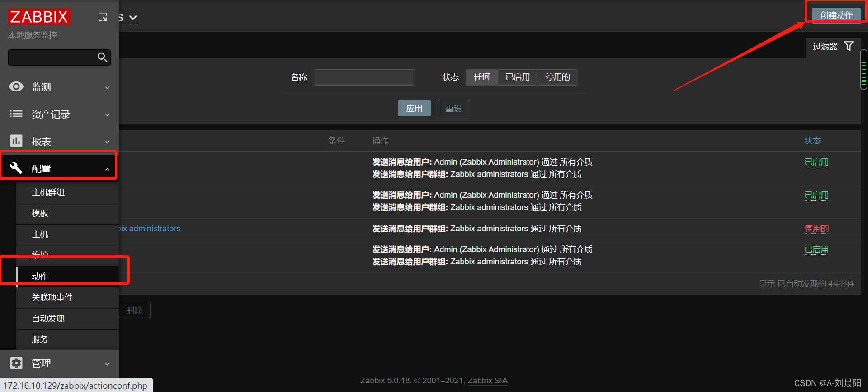Click the gear icon for 管理

(16, 363)
